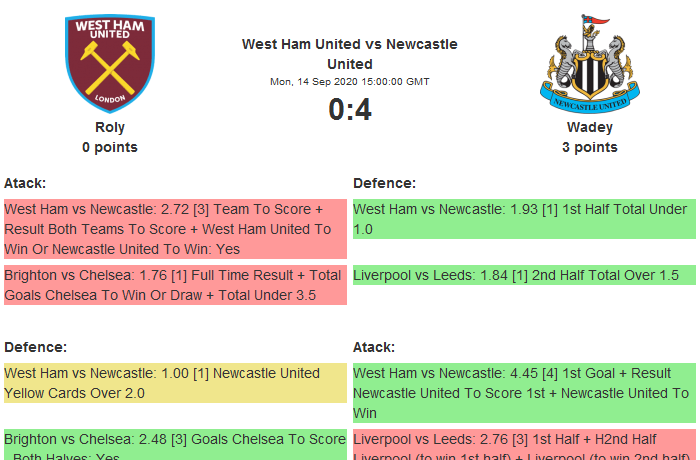The width and height of the screenshot is (700, 460).
Task: Select red bet Liverpool vs Leeds 2.76
Action: [524, 445]
